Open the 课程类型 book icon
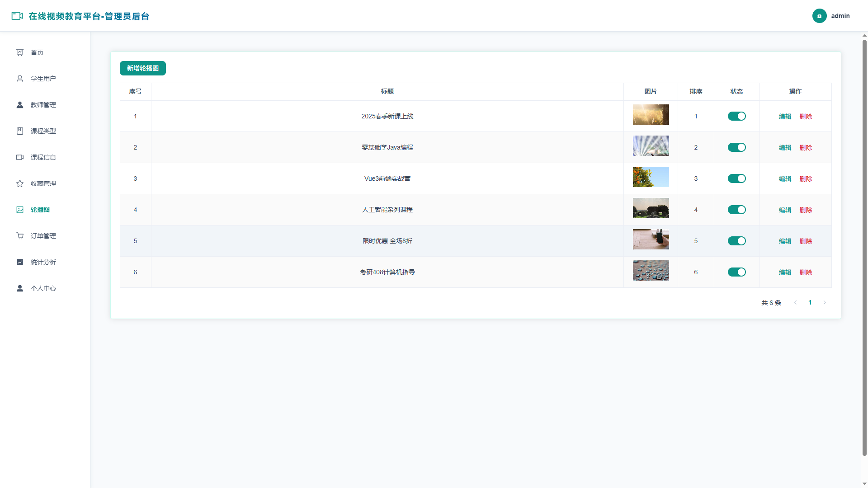 [20, 131]
